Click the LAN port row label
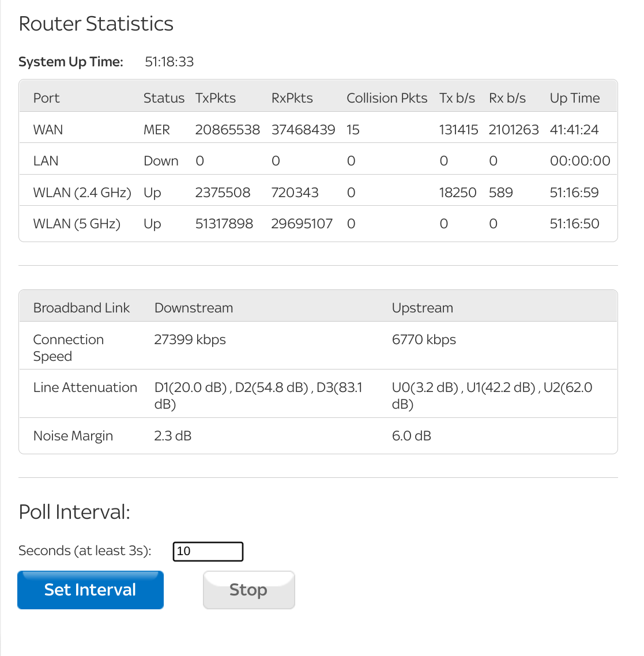 46,161
